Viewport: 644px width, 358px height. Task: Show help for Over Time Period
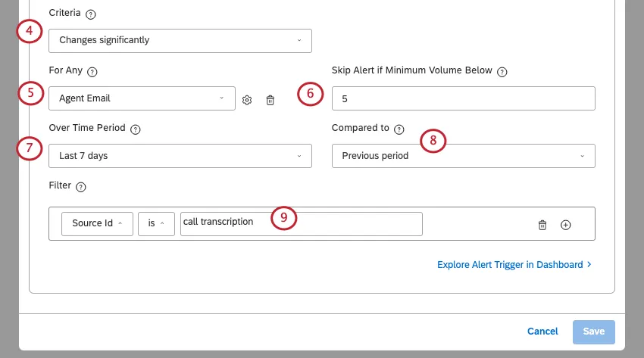click(136, 129)
